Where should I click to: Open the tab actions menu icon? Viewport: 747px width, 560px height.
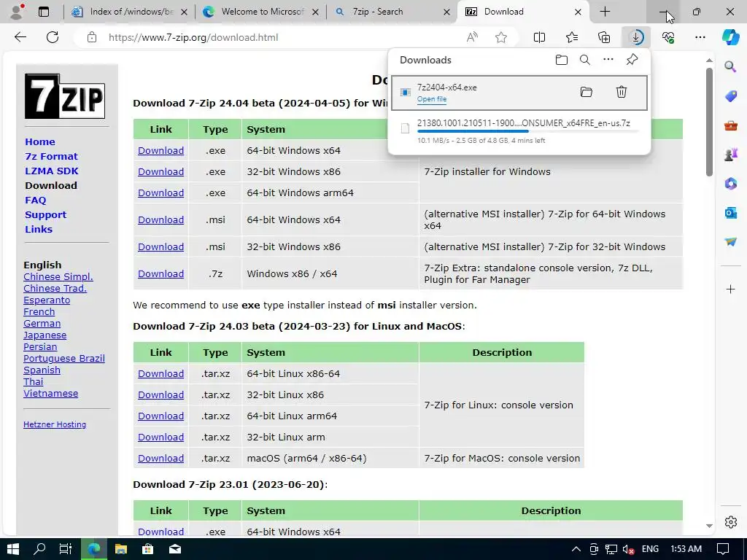44,12
